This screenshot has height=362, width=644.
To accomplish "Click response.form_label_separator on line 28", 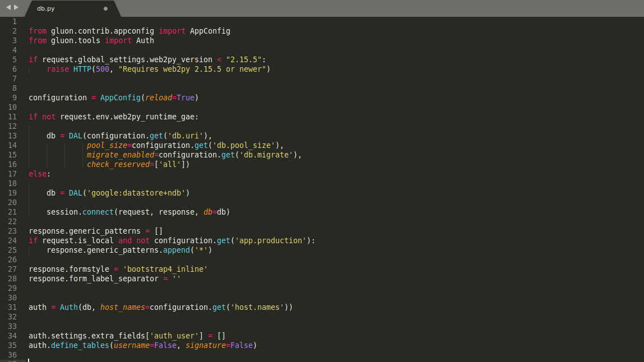I will pos(94,279).
